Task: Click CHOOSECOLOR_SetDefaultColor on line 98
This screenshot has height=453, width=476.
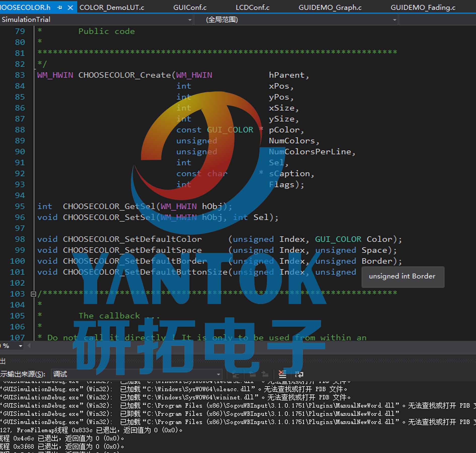Action: [132, 239]
